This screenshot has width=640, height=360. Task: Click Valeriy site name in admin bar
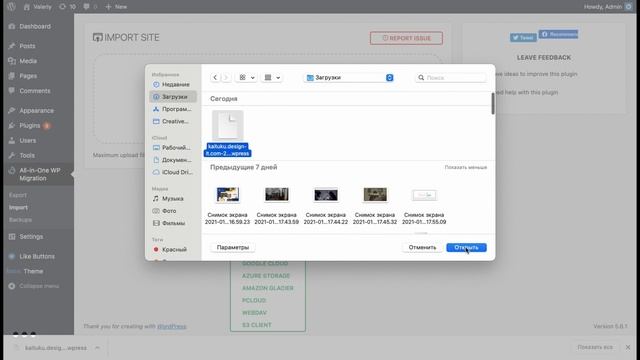[38, 7]
